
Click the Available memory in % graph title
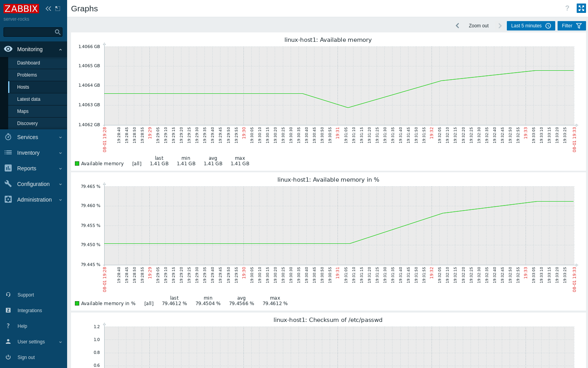click(328, 180)
